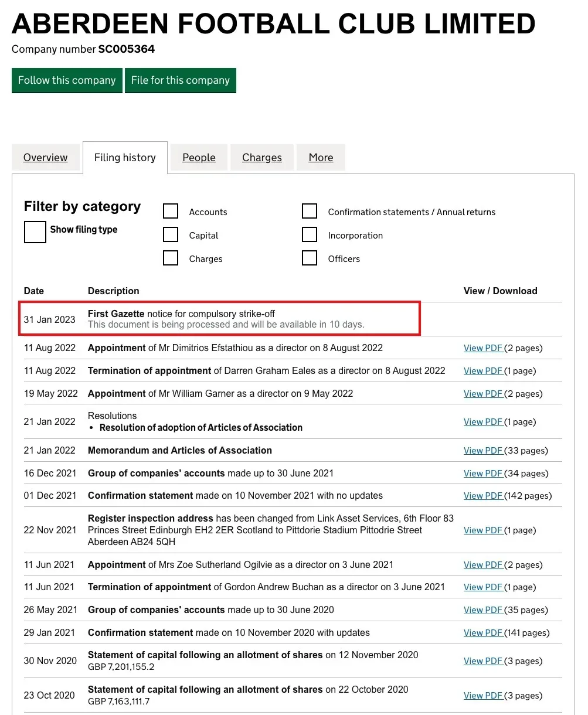Screen dimensions: 588x715
Task: Check the Incorporation filter checkbox
Action: [x=310, y=235]
